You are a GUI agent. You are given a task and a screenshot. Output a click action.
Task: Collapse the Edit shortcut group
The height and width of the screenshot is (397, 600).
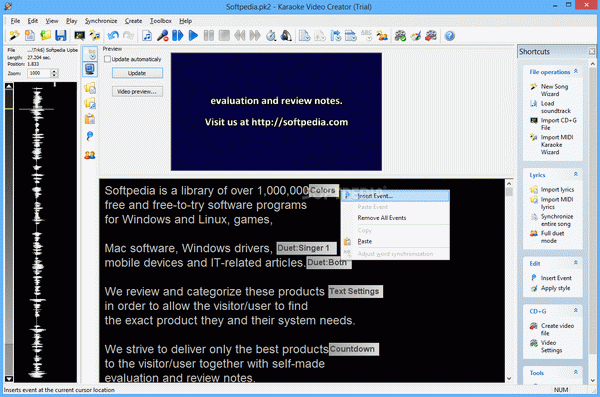tap(576, 263)
